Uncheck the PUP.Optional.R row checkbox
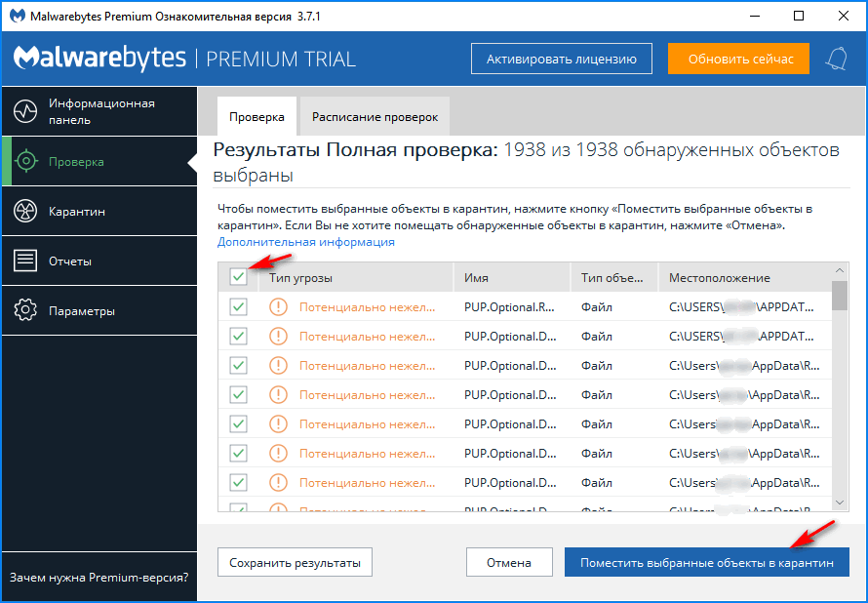The image size is (868, 603). pos(238,306)
